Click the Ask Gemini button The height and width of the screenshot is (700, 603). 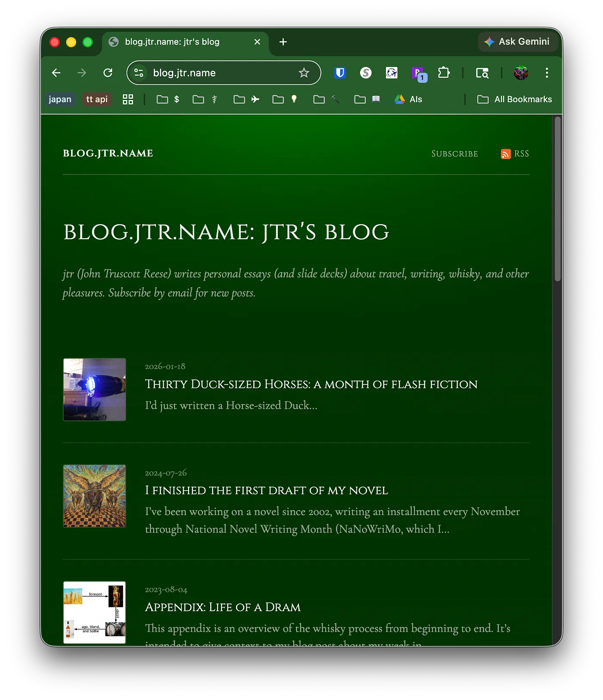(518, 42)
